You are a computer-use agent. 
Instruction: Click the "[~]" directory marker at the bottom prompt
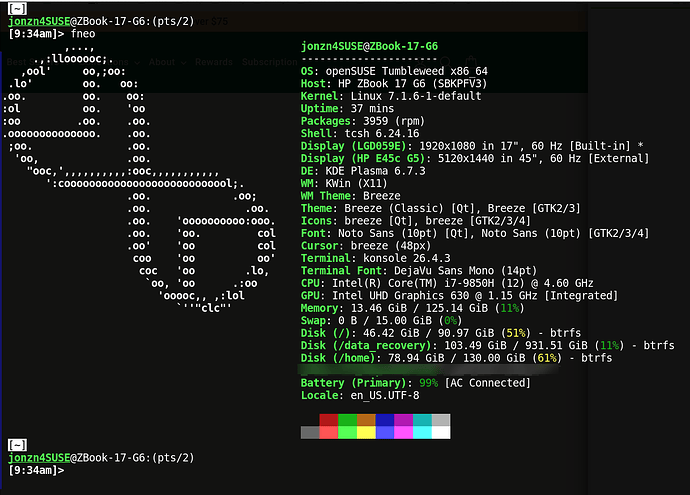[18, 445]
